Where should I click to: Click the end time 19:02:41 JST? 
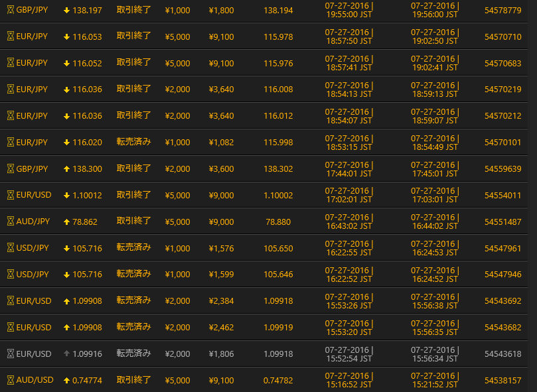point(434,68)
